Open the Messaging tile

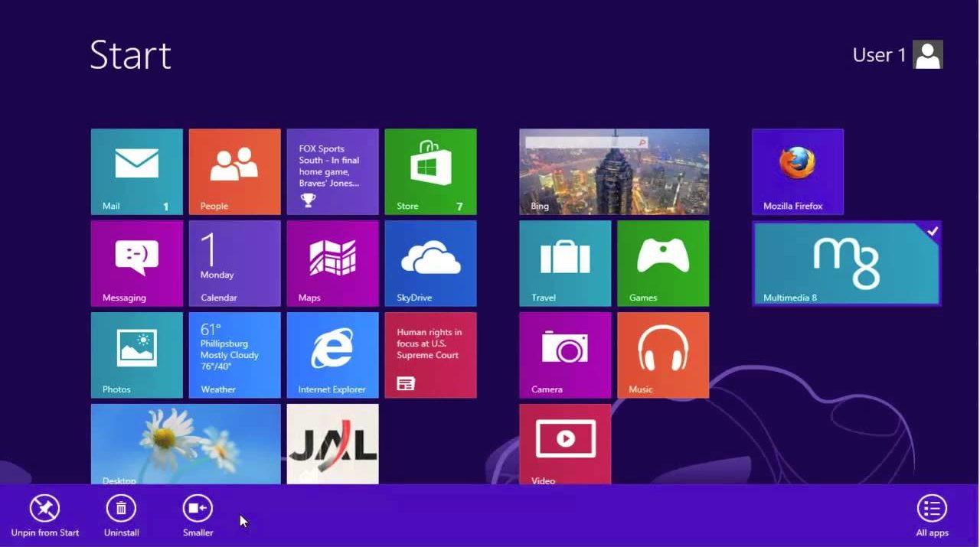pos(136,263)
